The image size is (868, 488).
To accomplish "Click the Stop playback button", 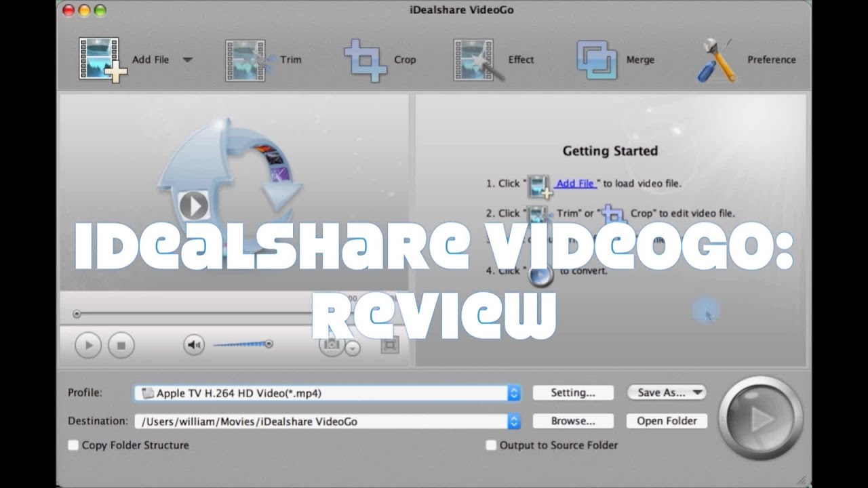I will [x=121, y=346].
